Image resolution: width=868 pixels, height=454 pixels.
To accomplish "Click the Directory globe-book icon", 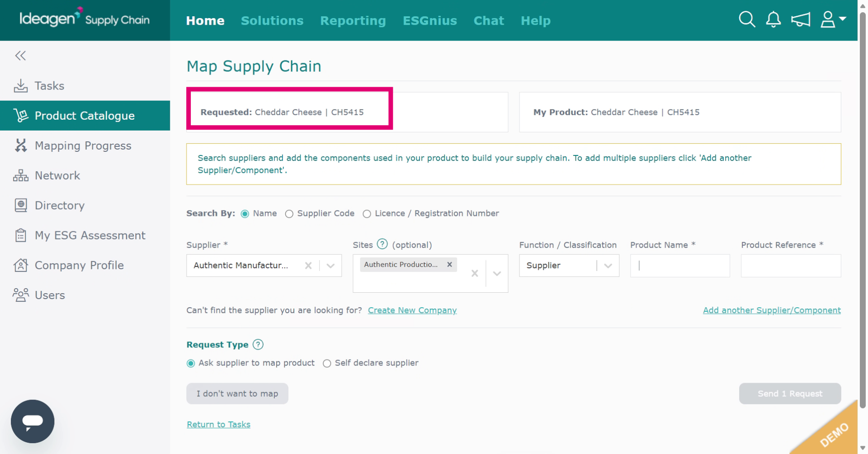I will (x=21, y=205).
